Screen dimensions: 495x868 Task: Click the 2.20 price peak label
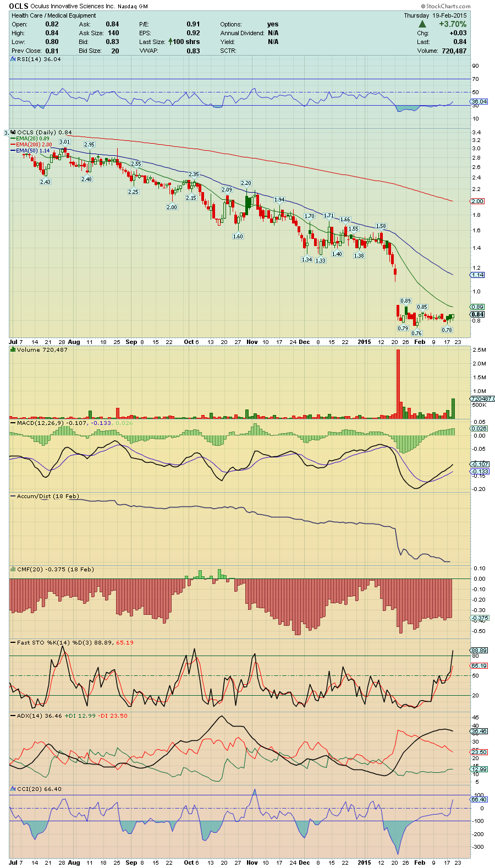pyautogui.click(x=246, y=183)
